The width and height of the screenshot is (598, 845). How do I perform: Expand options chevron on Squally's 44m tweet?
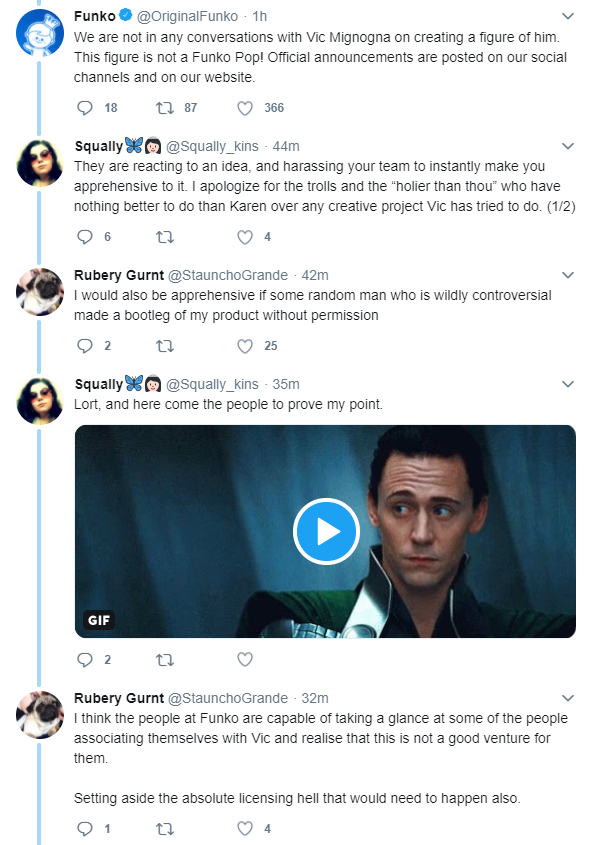point(568,146)
